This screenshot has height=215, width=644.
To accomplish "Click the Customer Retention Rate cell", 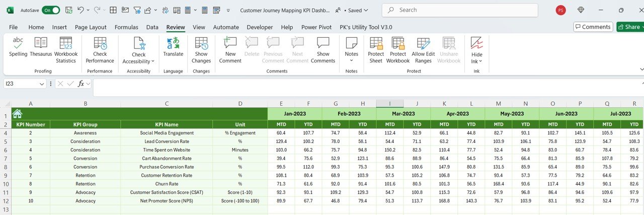I will click(167, 175).
